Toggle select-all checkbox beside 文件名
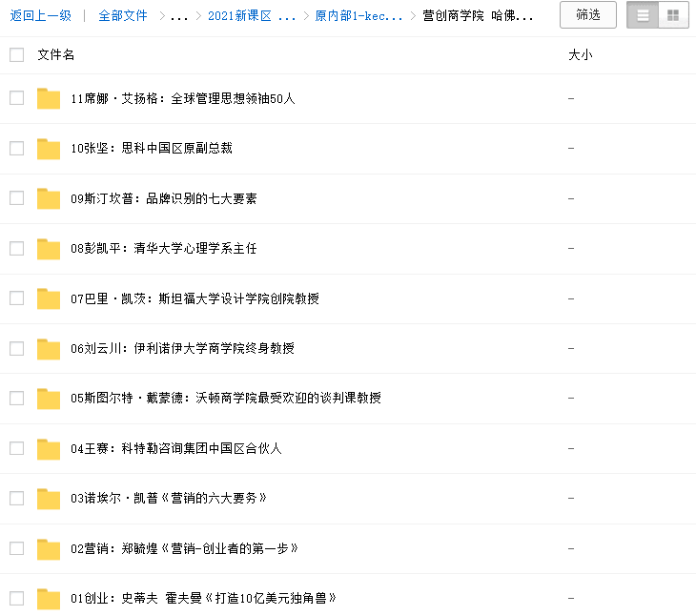The width and height of the screenshot is (696, 616). [17, 55]
